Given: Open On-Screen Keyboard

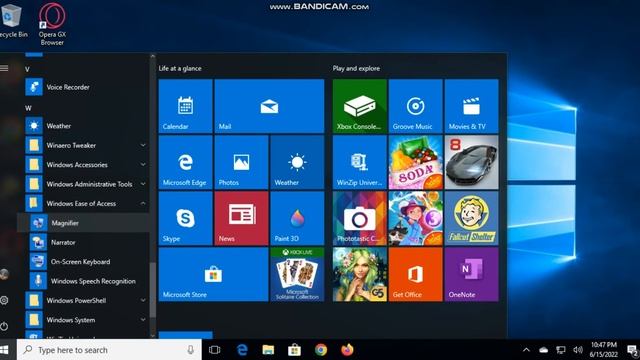Looking at the screenshot, I should pos(83,262).
